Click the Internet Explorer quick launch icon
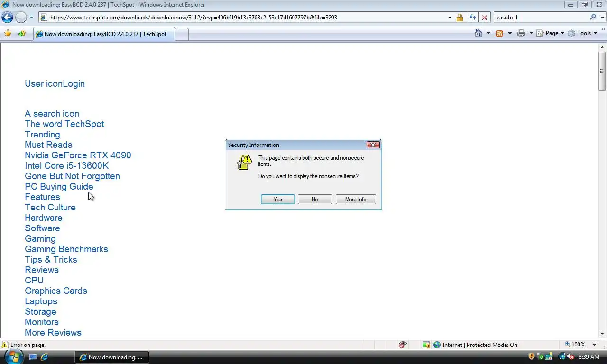The width and height of the screenshot is (607, 364). tap(45, 357)
